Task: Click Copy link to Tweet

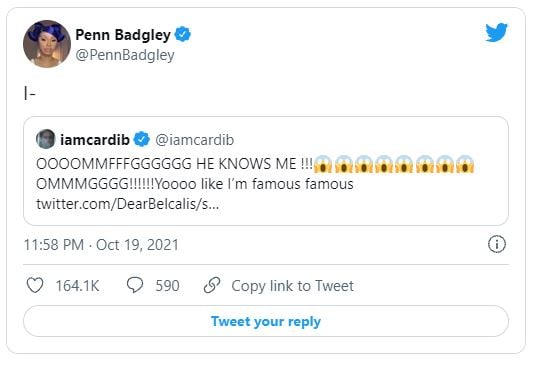Action: [x=292, y=286]
